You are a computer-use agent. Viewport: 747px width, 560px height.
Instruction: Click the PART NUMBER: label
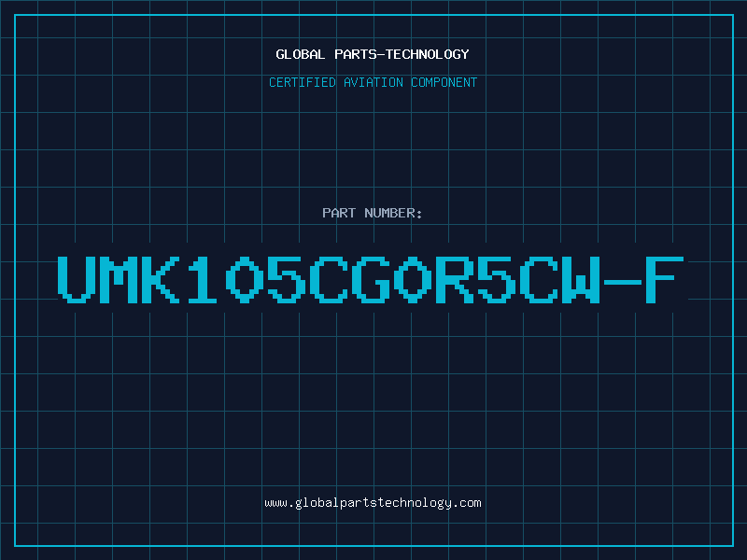tap(373, 213)
